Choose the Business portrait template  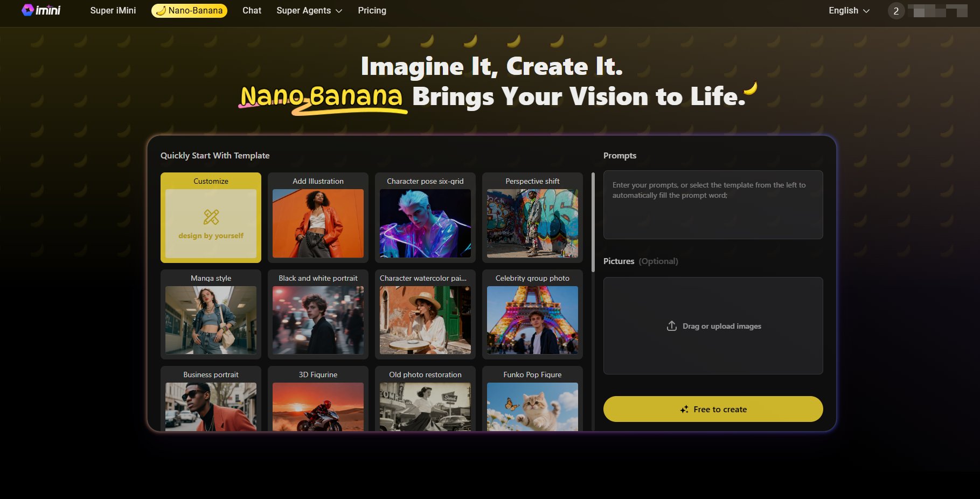211,398
